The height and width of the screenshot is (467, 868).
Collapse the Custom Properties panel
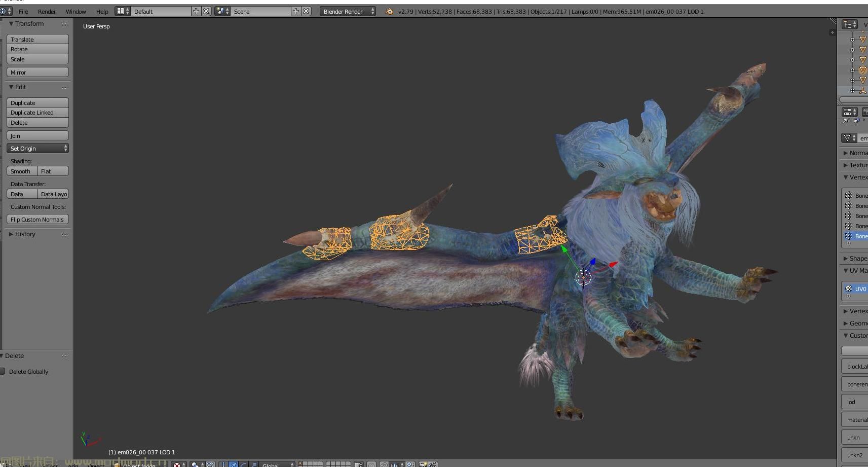tap(846, 335)
